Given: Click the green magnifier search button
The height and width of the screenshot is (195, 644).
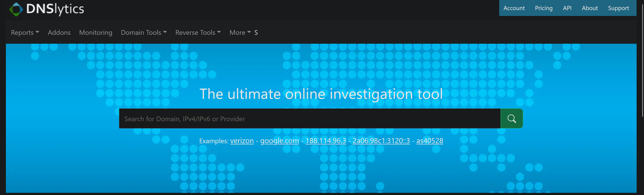Looking at the screenshot, I should pos(511,119).
